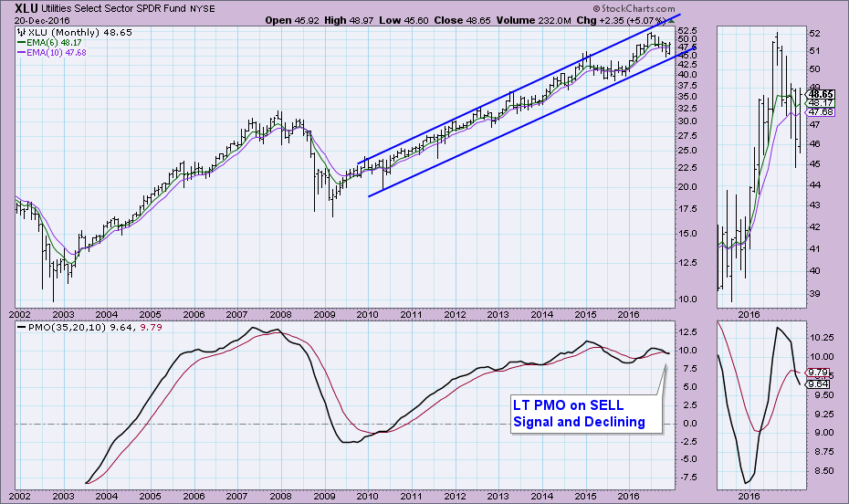
Task: Click the 9.64 PMO tag in the zoom panel
Action: click(818, 383)
